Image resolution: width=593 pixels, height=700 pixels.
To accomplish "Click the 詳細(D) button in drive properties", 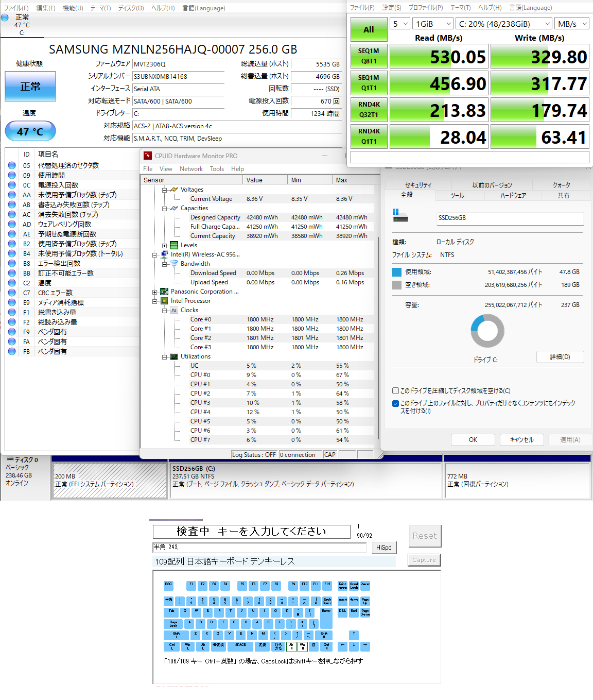I will (x=560, y=357).
